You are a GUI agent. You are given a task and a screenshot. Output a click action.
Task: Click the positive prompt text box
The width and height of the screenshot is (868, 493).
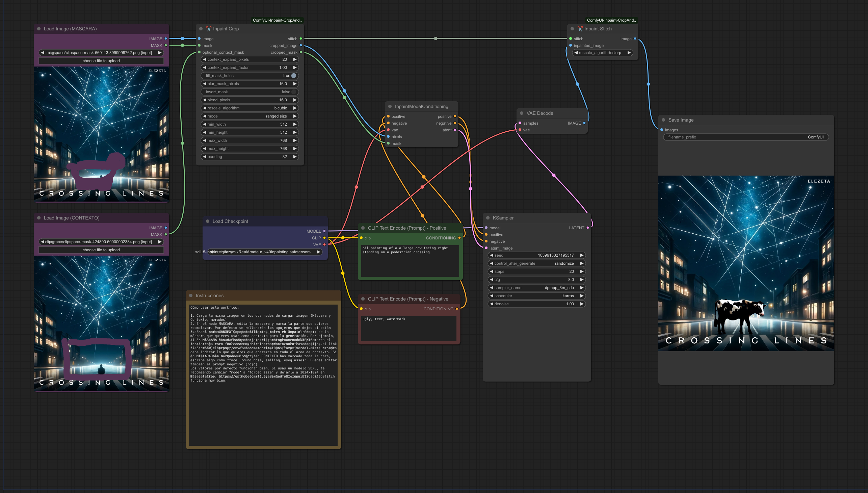(x=410, y=261)
